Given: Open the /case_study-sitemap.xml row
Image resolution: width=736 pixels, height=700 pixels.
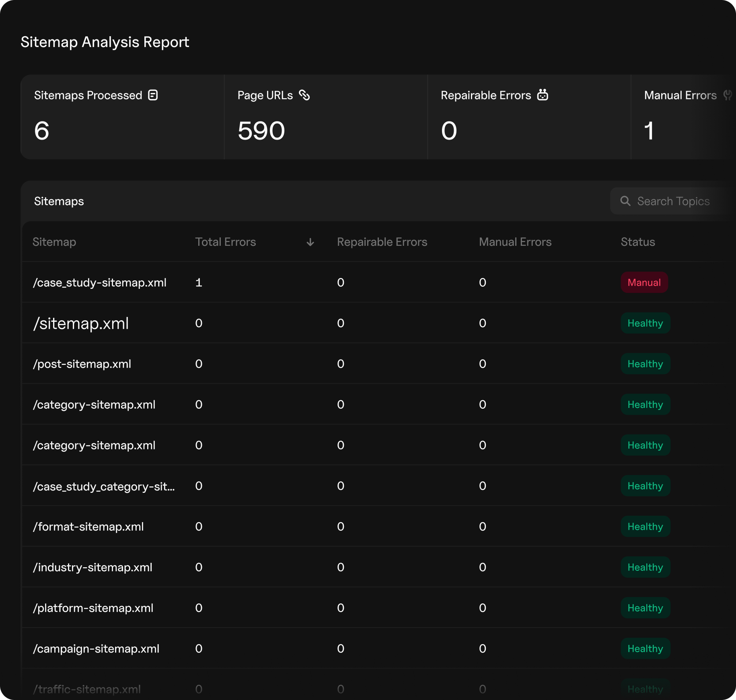Looking at the screenshot, I should point(100,283).
